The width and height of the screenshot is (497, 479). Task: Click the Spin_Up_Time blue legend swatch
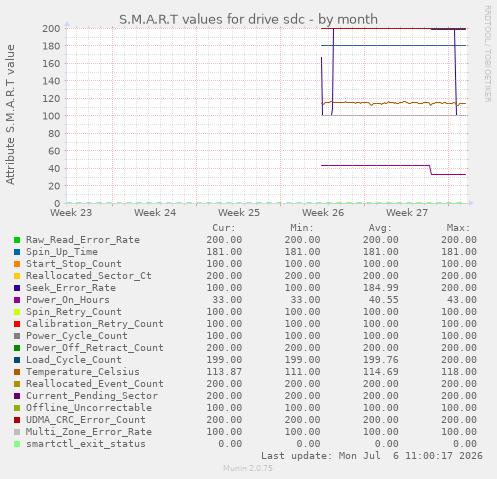[17, 252]
